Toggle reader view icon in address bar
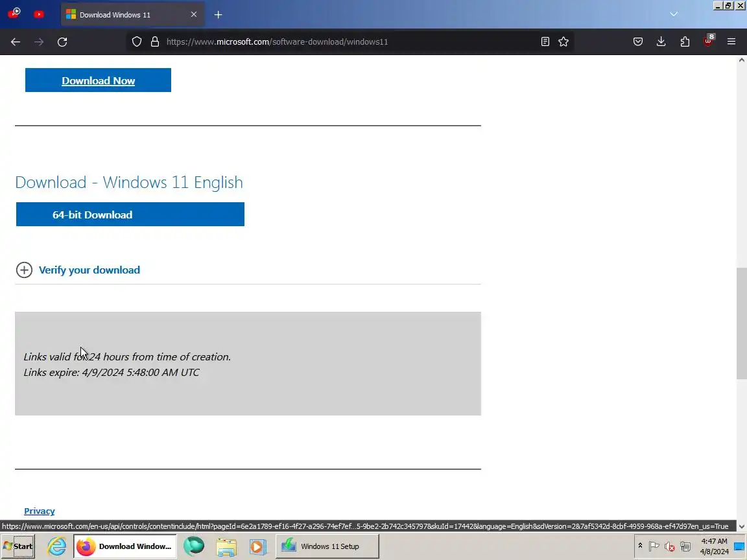 (545, 42)
